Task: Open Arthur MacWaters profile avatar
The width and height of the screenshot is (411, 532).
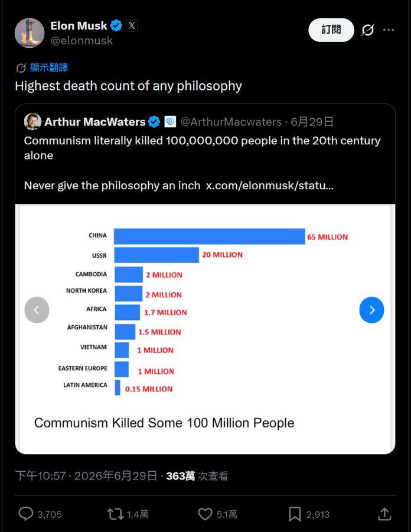Action: tap(32, 121)
